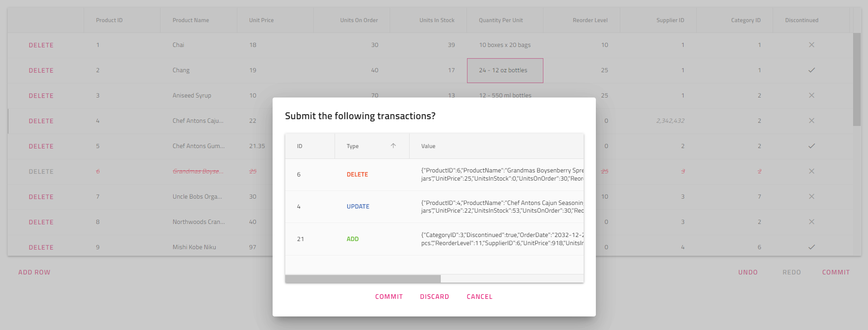Delete the Chai product row
868x330 pixels.
pyautogui.click(x=41, y=45)
